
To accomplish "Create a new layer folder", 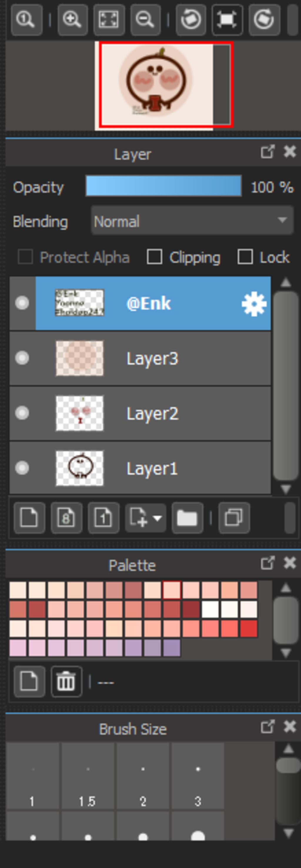I will [187, 518].
